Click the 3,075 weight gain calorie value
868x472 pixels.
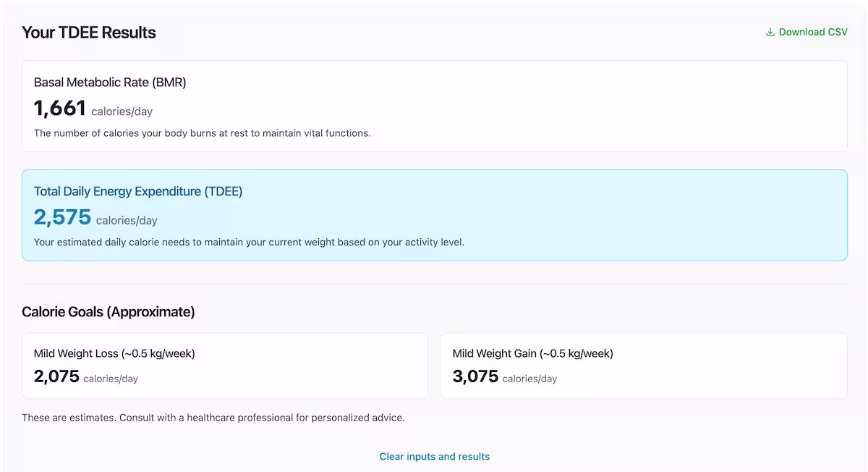click(475, 376)
